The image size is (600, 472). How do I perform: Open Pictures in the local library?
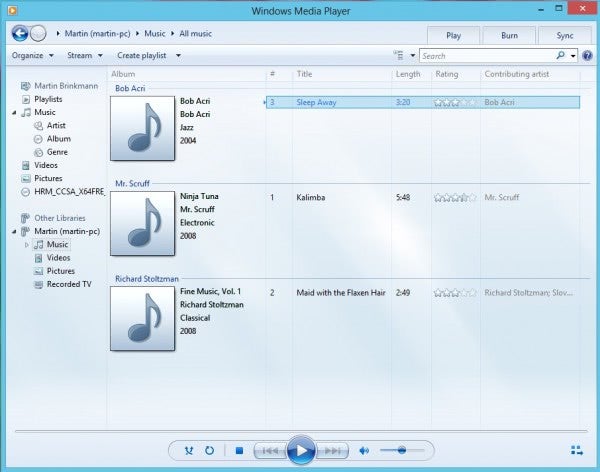point(48,178)
